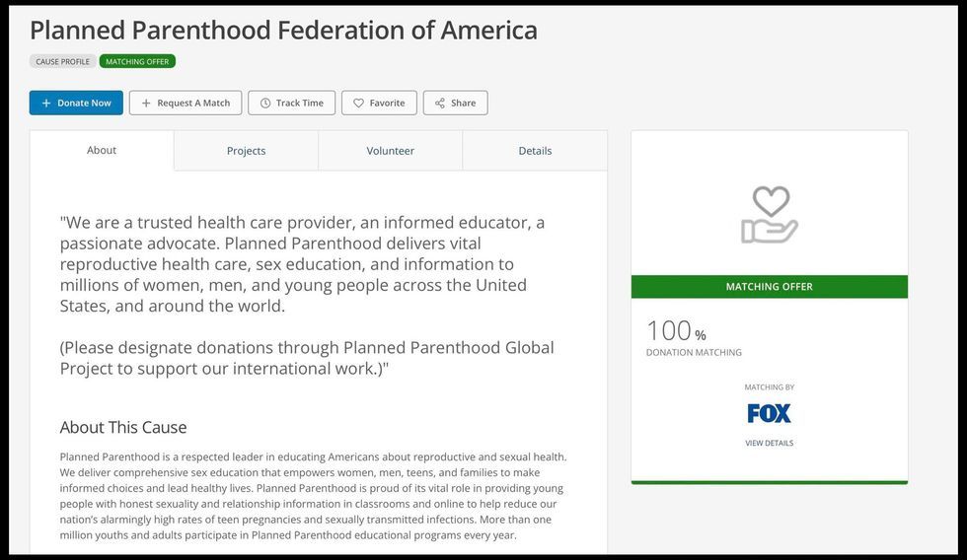The image size is (967, 560).
Task: Click the share icon on the Share button
Action: 440,104
